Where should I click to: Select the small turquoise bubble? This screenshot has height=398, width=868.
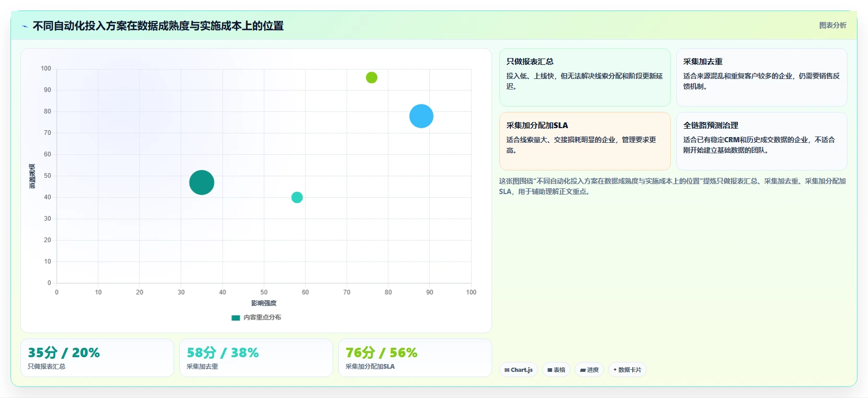coord(297,197)
